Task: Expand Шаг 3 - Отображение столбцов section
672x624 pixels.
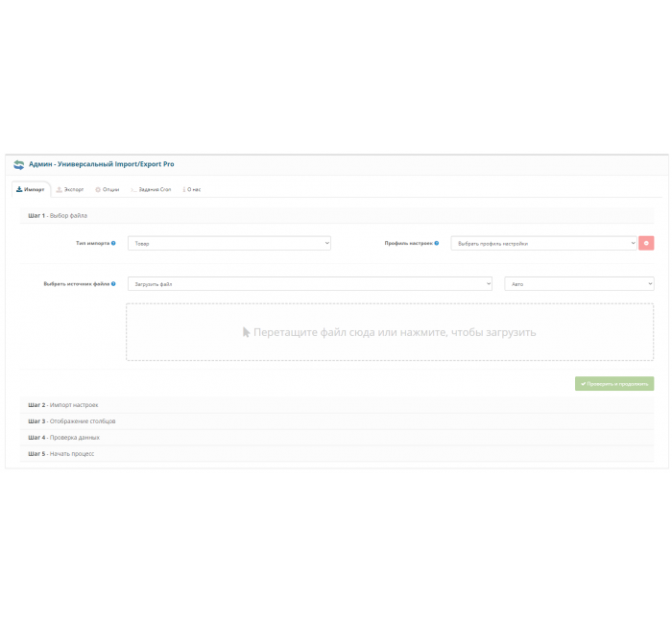Action: click(x=337, y=421)
